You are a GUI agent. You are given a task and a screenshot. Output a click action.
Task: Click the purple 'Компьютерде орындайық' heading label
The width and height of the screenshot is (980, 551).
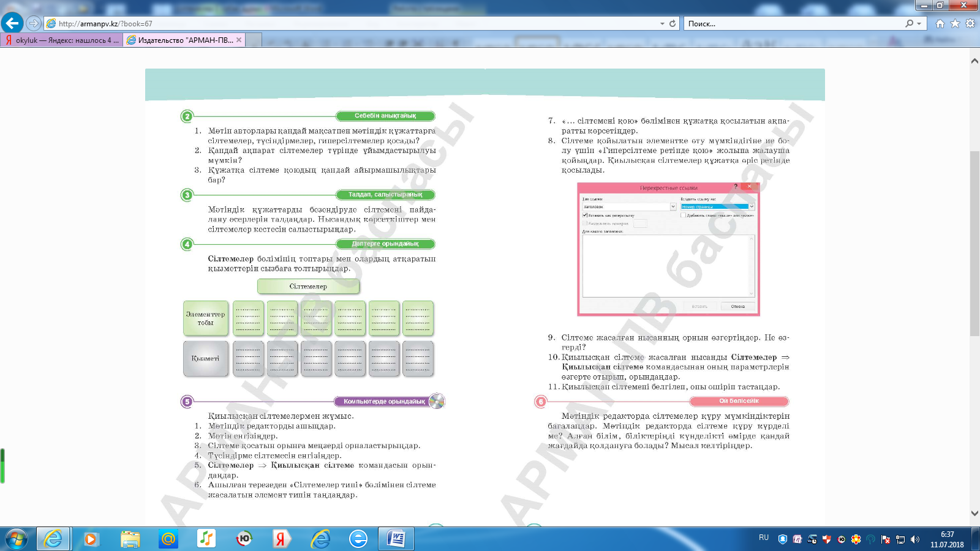pyautogui.click(x=384, y=402)
